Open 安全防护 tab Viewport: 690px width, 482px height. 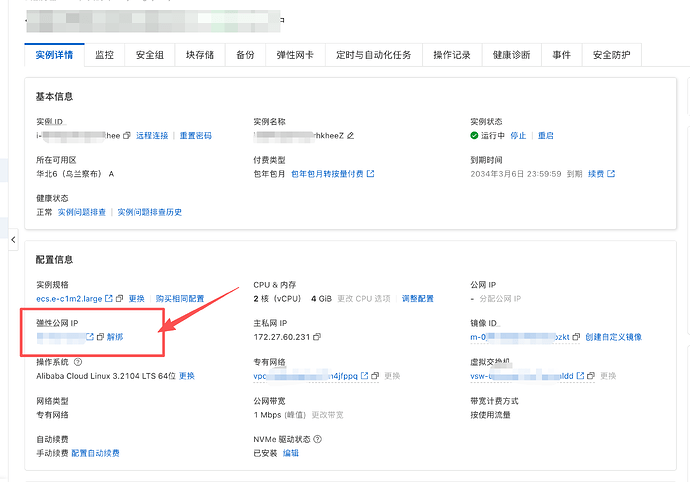pos(612,55)
